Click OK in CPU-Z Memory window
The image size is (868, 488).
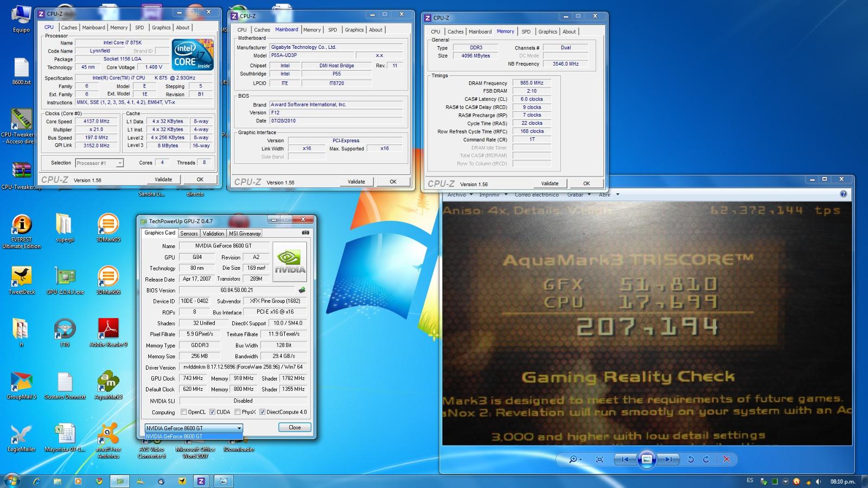[x=586, y=183]
